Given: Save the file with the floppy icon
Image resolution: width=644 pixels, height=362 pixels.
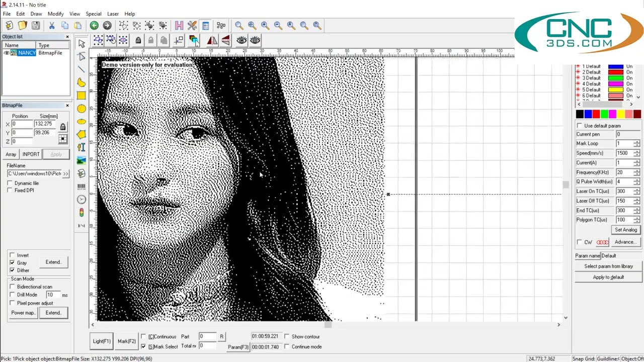Looking at the screenshot, I should pos(35,25).
